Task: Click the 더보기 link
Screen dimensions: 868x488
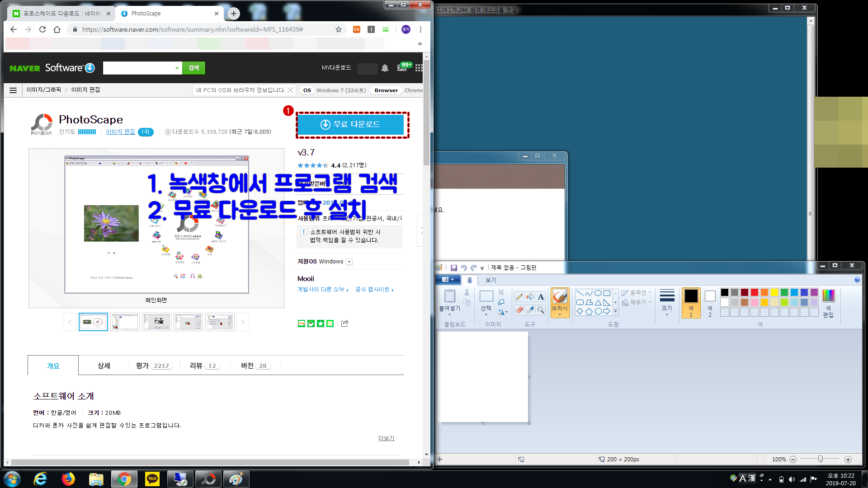Action: pos(386,438)
